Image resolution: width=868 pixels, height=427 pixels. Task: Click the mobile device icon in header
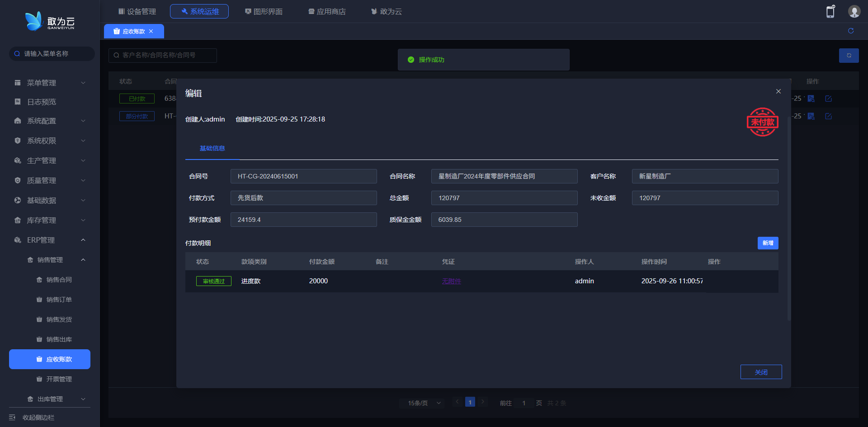[x=830, y=12]
